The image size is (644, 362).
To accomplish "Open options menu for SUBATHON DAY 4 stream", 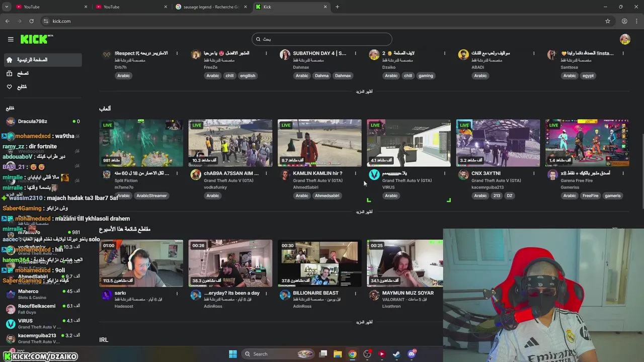I will [355, 53].
